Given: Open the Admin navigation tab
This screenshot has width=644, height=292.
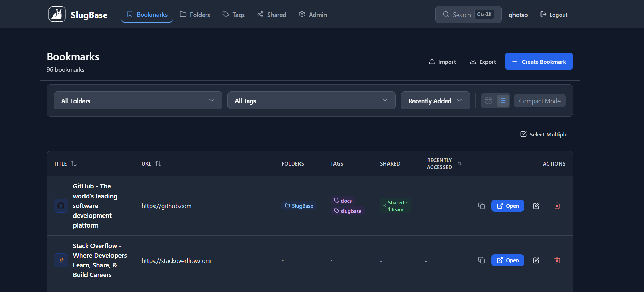Looking at the screenshot, I should [x=313, y=15].
